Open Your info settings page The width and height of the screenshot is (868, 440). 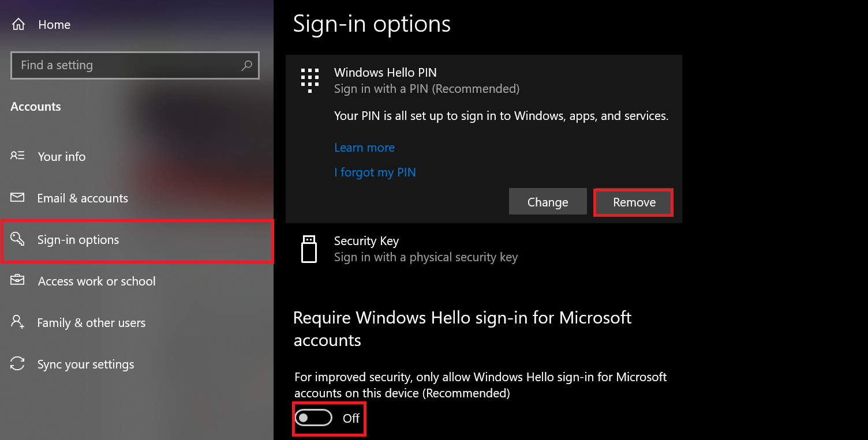tap(137, 156)
